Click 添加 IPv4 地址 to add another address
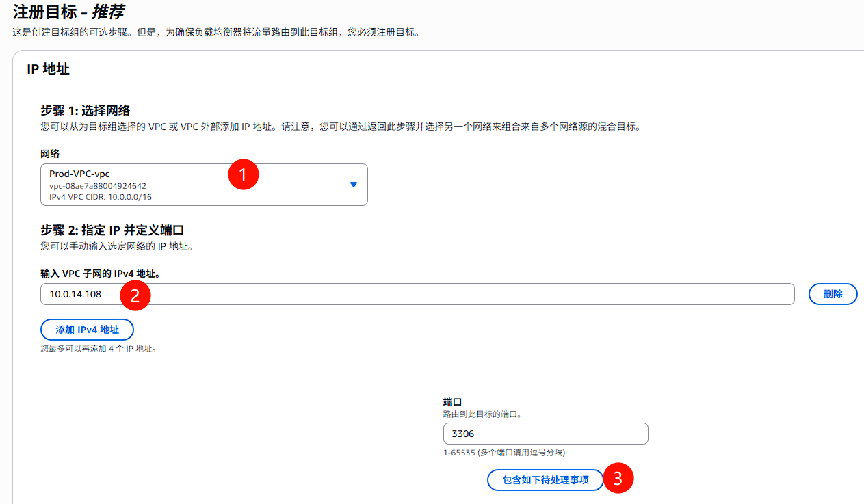 87,329
